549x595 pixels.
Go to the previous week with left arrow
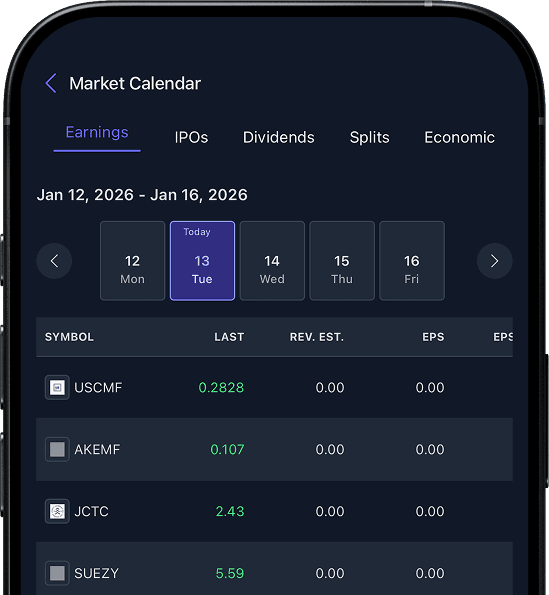pos(54,261)
